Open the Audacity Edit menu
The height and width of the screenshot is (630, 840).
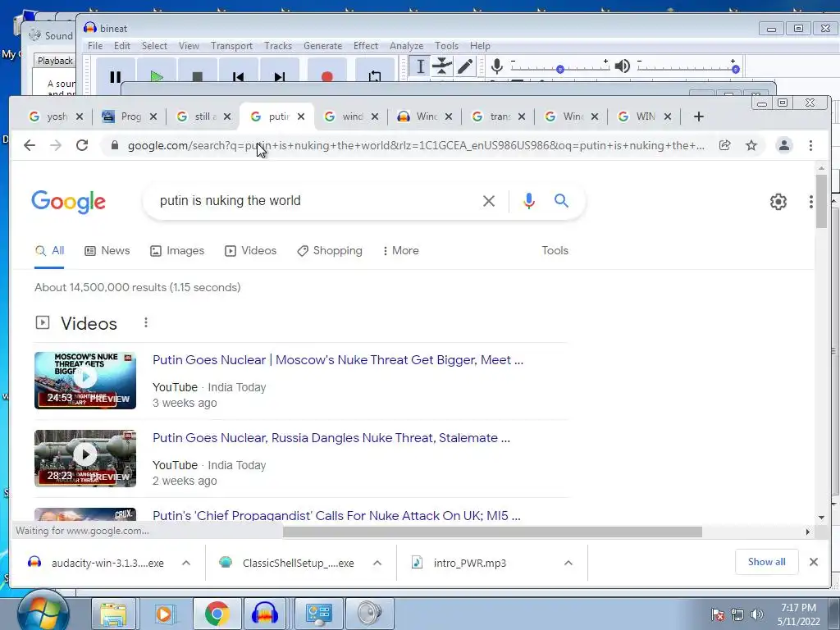click(x=122, y=46)
